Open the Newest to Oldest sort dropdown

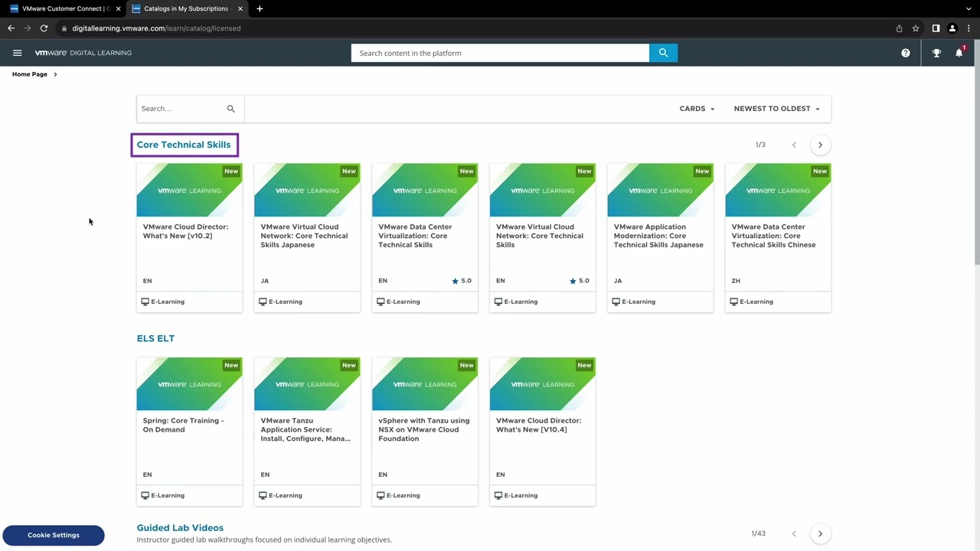pyautogui.click(x=776, y=109)
